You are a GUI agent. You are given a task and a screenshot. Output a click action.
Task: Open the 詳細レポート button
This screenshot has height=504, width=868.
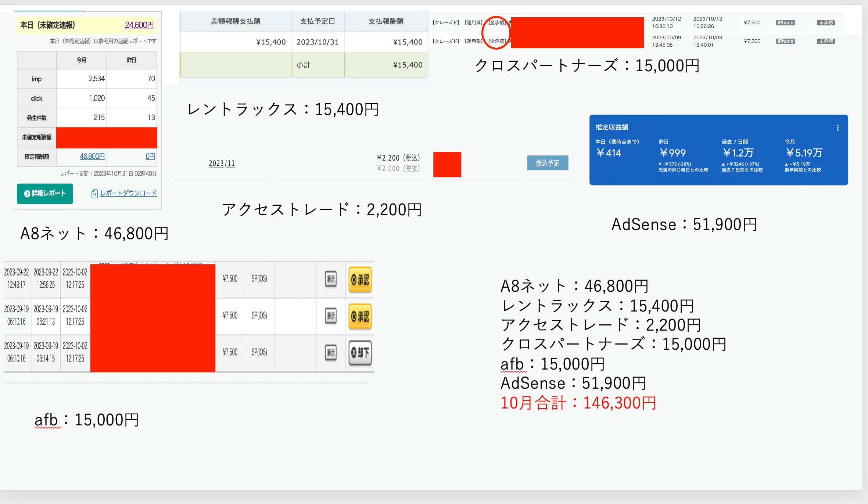tap(45, 194)
